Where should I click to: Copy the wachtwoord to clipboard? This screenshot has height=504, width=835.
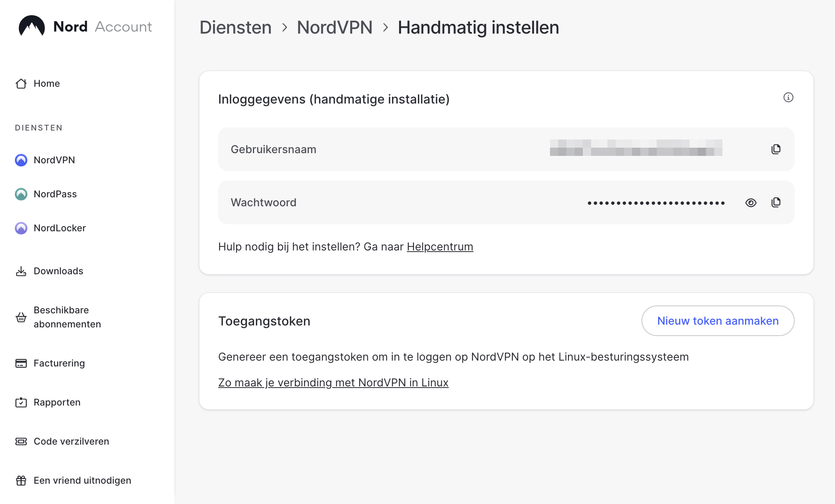[776, 202]
